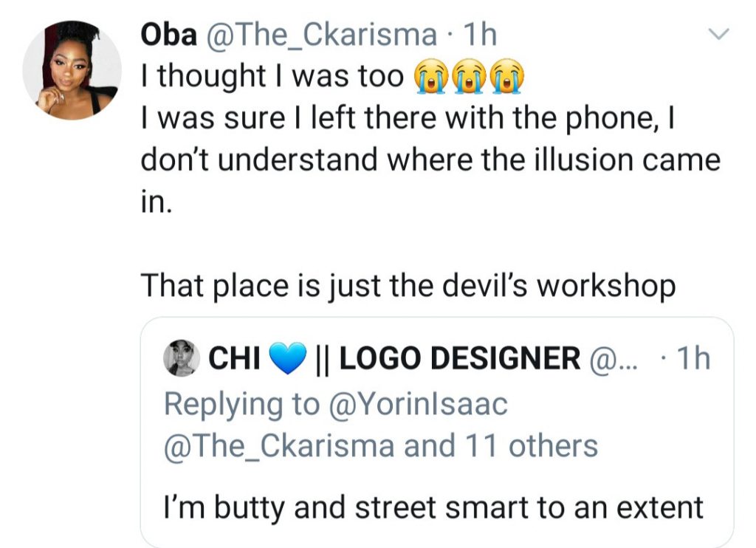This screenshot has width=756, height=548.
Task: Click the blue heart emoji beside CHI
Action: (x=287, y=359)
